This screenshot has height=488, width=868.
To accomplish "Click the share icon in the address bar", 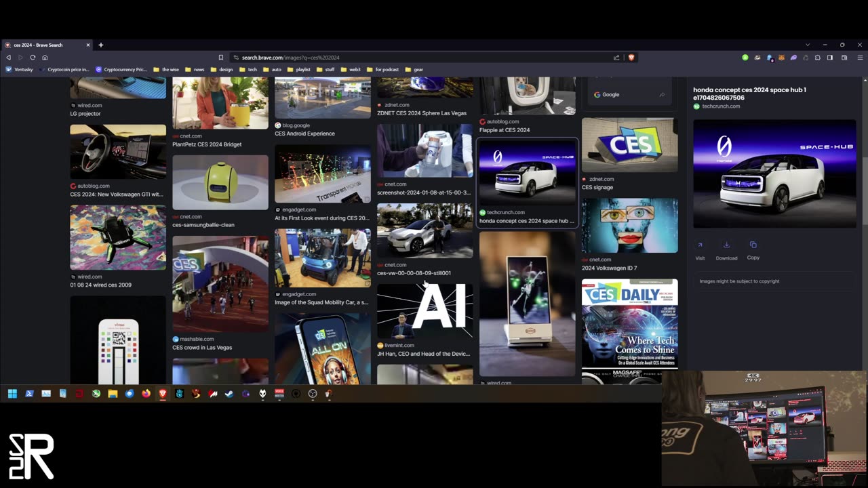I will pos(616,58).
